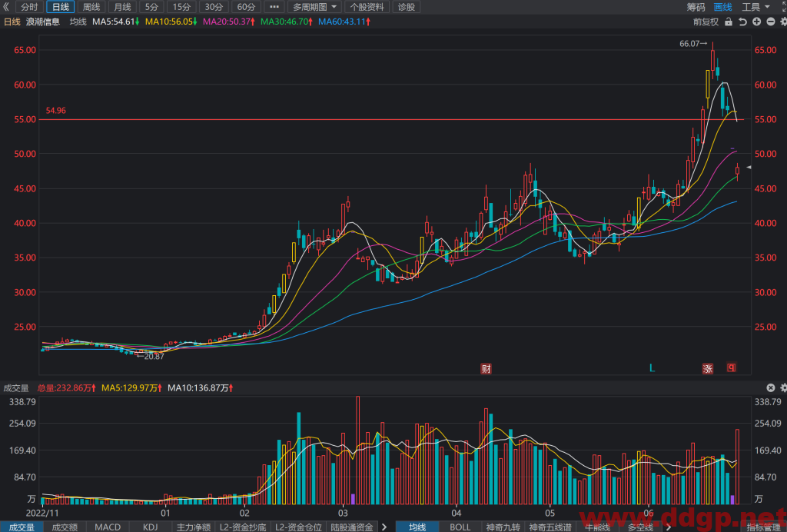Screen dimensions: 787x532
Task: Click the MA20:50.37 legend value
Action: [229, 22]
